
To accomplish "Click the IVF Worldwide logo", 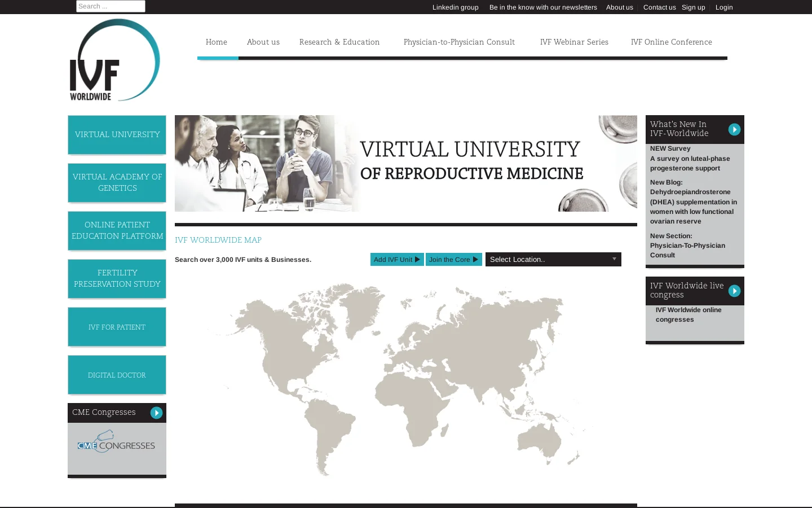I will [115, 60].
